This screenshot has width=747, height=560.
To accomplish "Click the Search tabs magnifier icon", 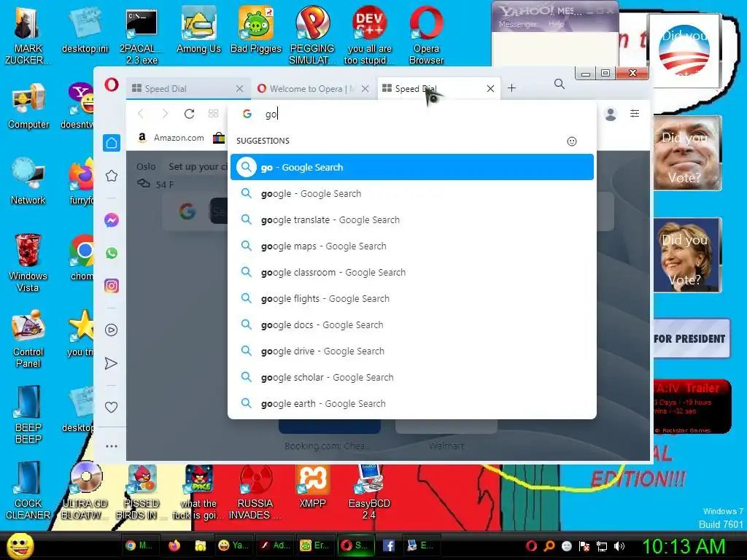I will pyautogui.click(x=560, y=85).
